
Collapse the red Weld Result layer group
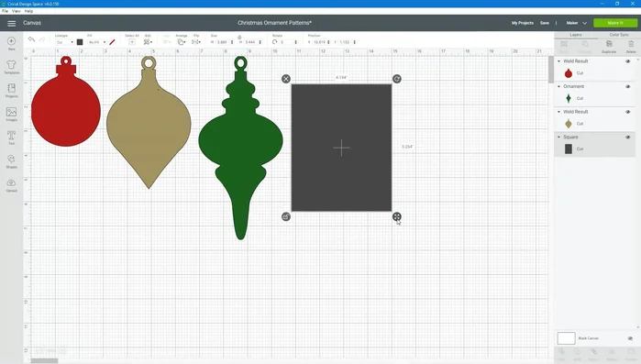click(558, 61)
